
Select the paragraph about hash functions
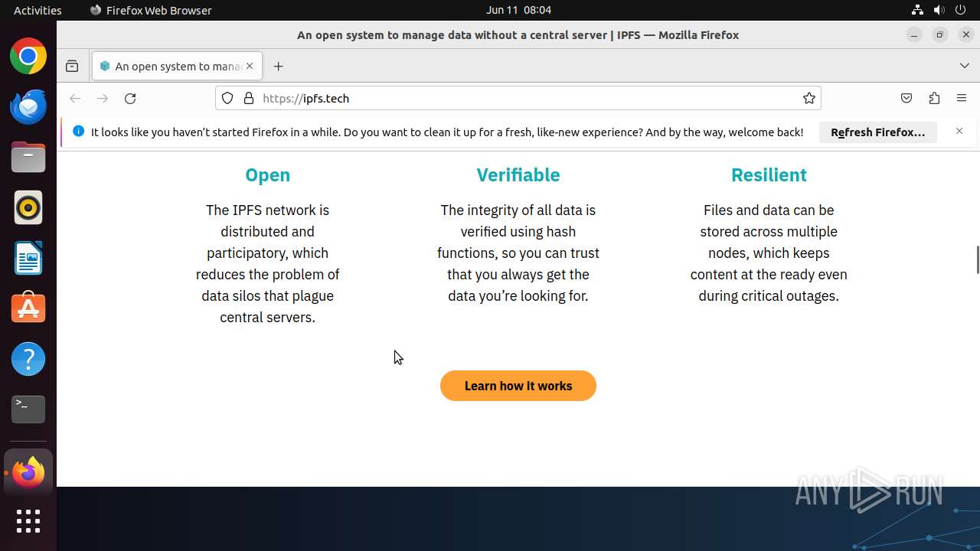click(x=518, y=253)
